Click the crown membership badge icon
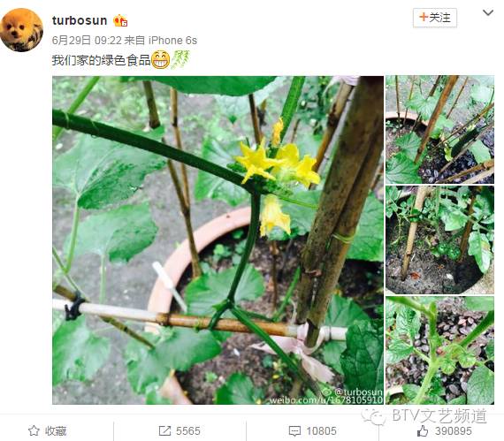 [x=120, y=20]
